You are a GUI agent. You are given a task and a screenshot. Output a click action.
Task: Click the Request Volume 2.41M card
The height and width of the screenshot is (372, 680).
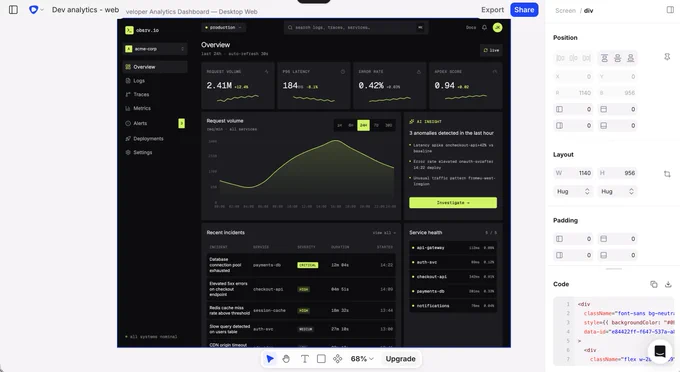pos(238,85)
